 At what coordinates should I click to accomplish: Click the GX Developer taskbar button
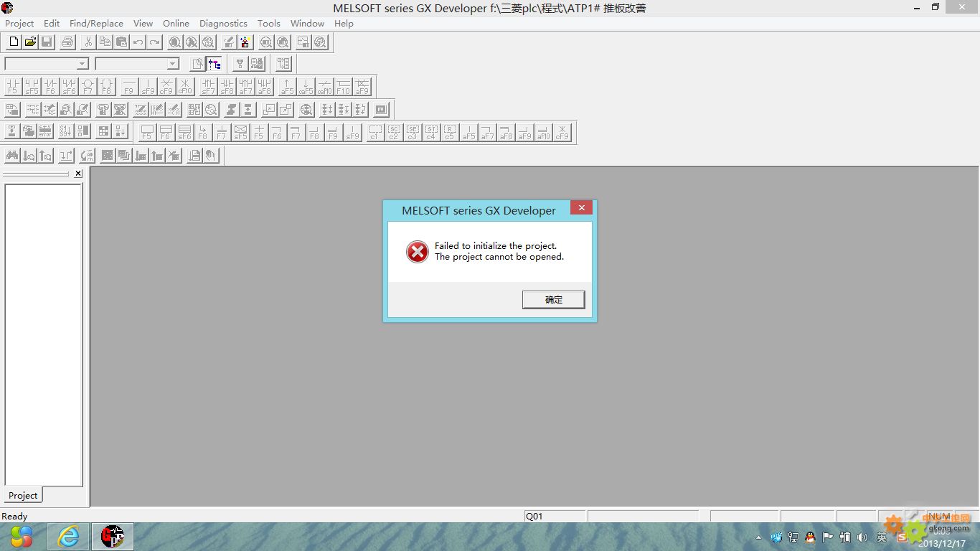click(112, 537)
